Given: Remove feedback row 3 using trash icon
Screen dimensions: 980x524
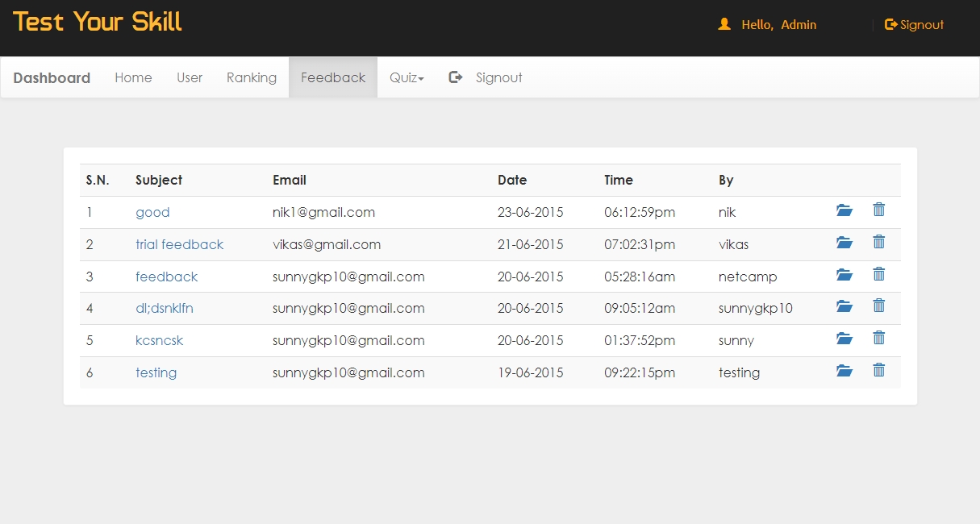Looking at the screenshot, I should [879, 275].
